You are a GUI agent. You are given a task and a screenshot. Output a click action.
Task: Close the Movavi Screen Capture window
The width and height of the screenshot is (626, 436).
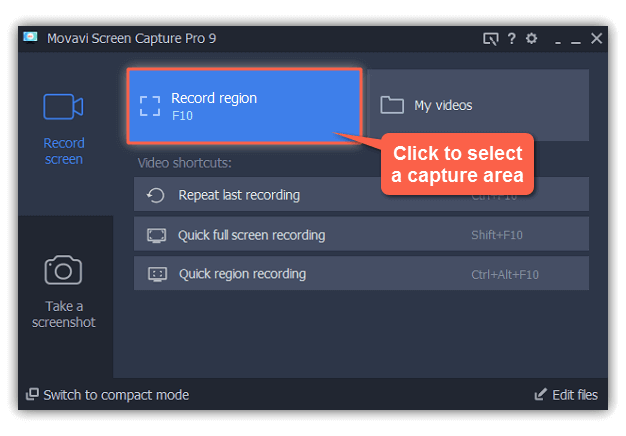[596, 39]
